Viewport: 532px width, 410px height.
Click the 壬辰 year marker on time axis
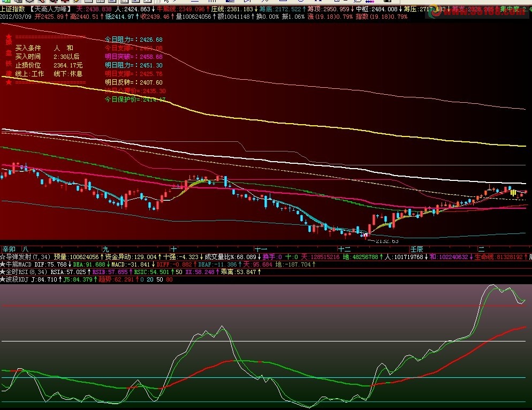click(416, 249)
